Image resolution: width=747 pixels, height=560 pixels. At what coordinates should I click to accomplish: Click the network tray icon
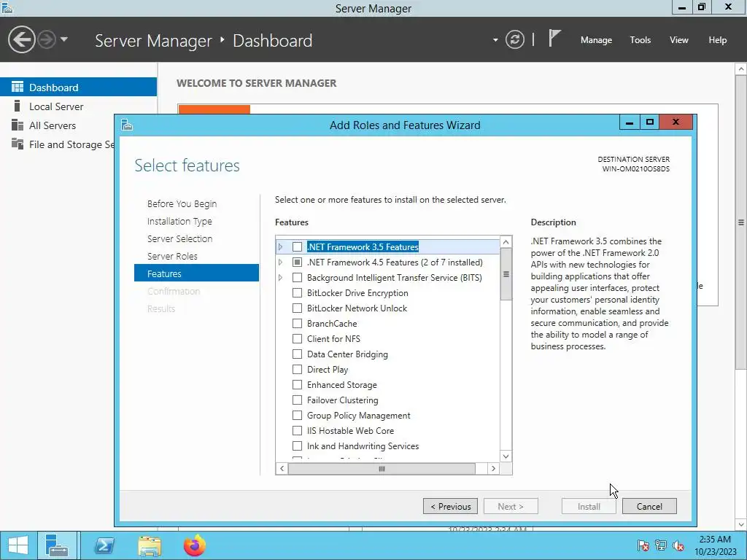[x=660, y=545]
